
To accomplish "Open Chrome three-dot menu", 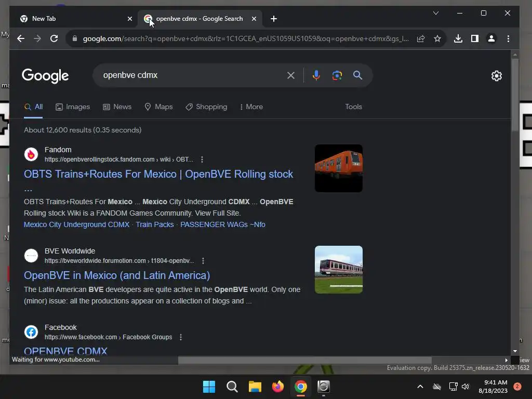I will 508,38.
